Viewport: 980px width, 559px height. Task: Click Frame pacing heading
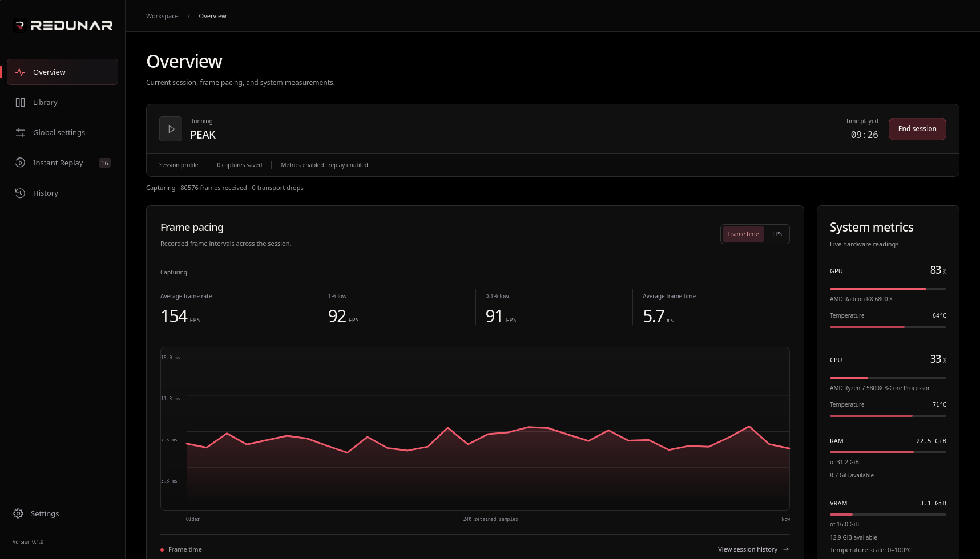[x=192, y=228]
